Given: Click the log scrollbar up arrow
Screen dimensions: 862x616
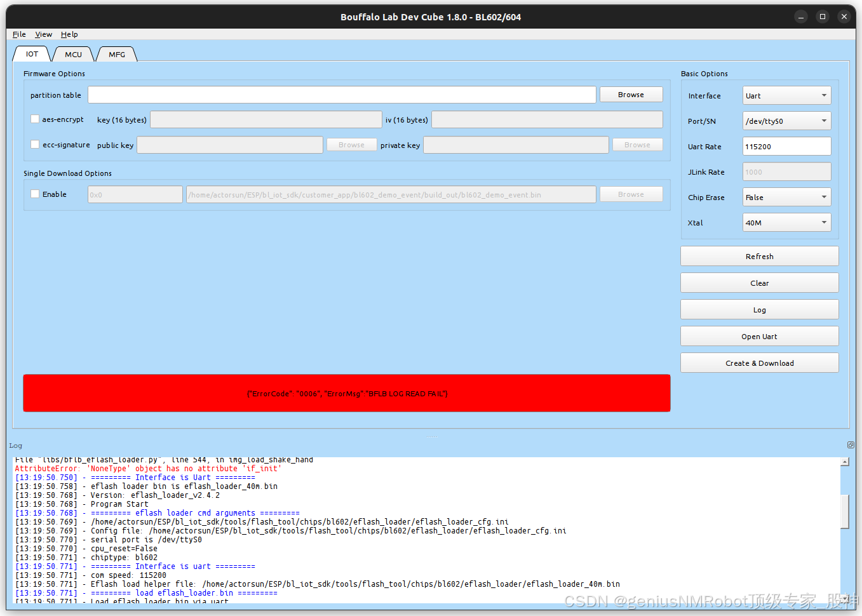Looking at the screenshot, I should 845,462.
